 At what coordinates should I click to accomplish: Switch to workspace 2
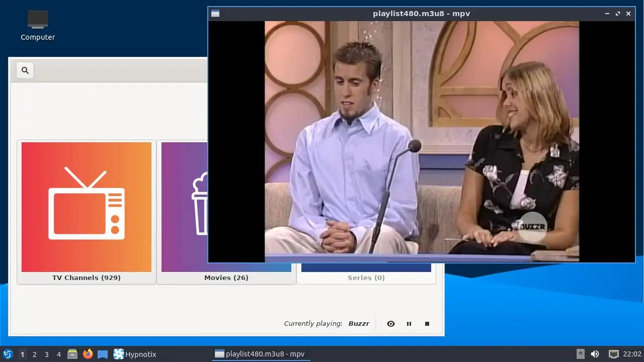tap(35, 354)
